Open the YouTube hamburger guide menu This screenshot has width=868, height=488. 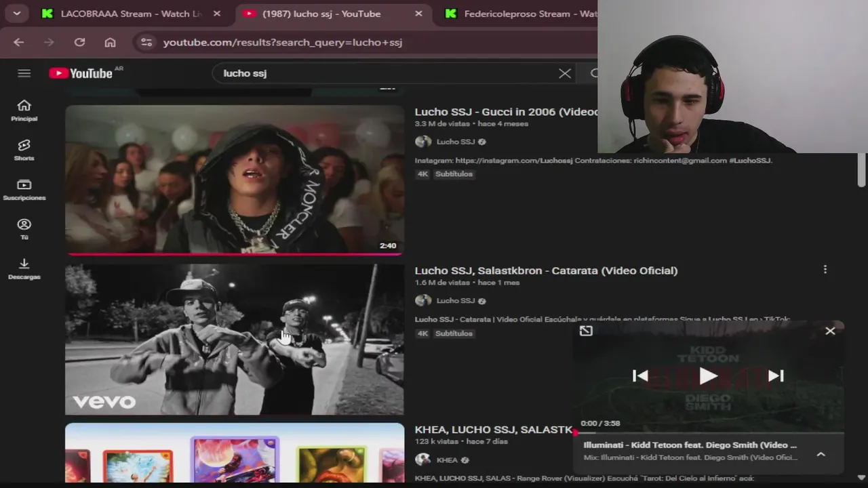point(24,73)
